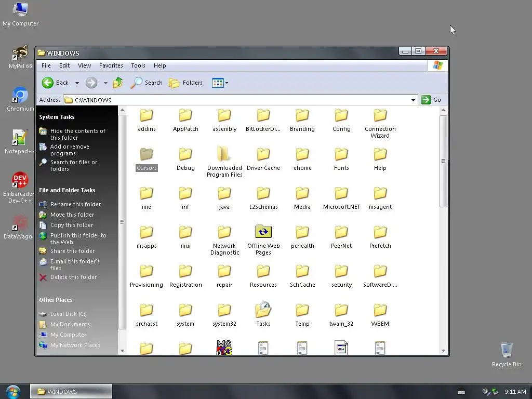Select the Chromium desktop shortcut

pos(20,99)
